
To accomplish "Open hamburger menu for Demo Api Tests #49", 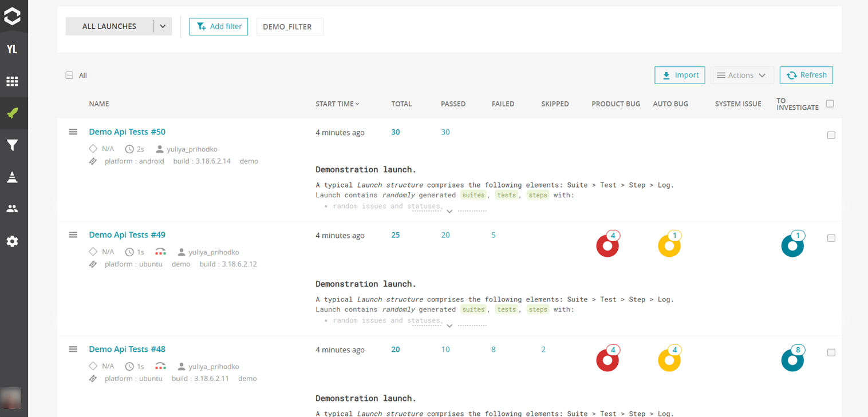I will coord(73,235).
